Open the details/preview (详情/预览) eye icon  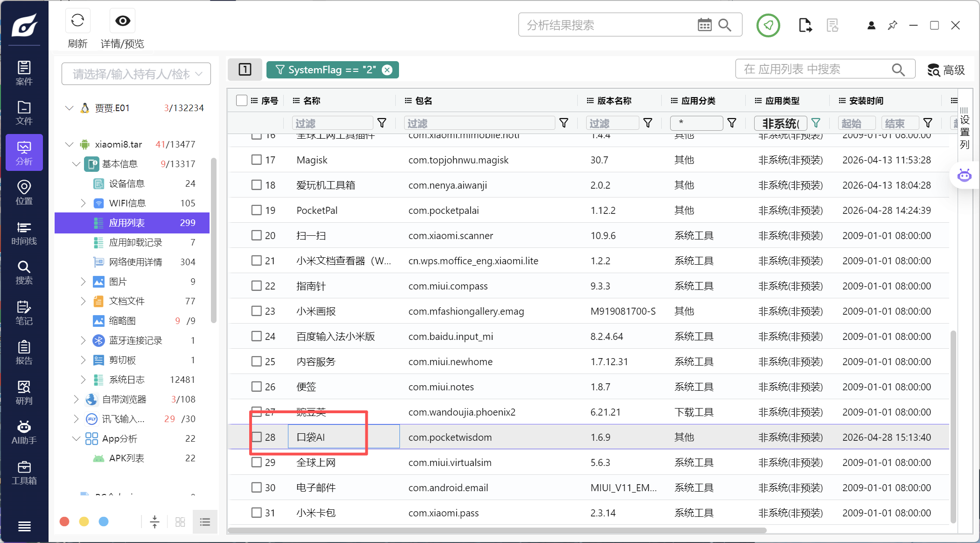point(123,21)
